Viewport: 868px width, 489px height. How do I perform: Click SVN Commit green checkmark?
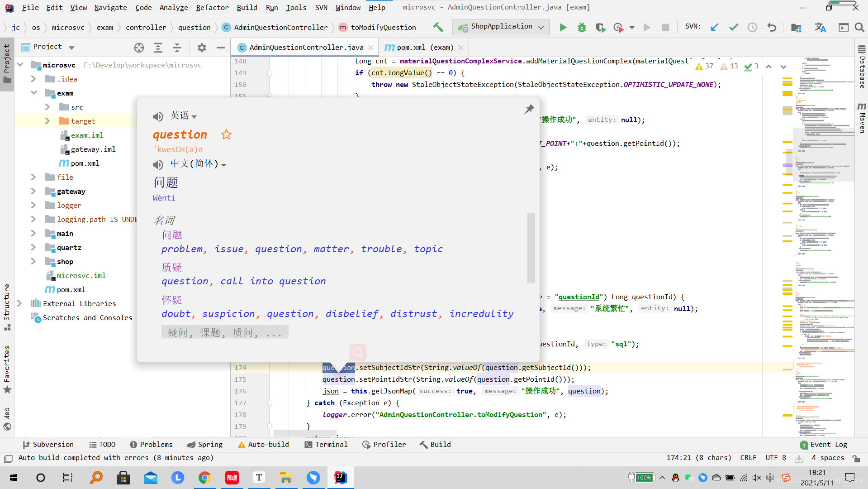coord(733,27)
